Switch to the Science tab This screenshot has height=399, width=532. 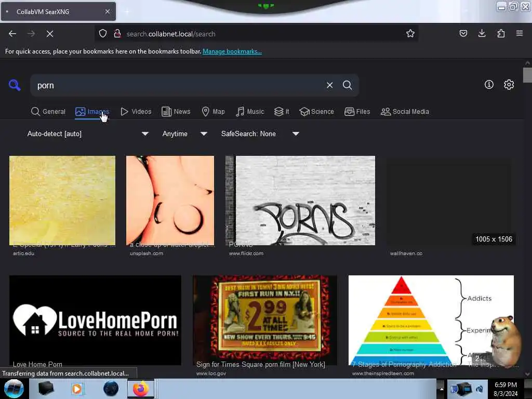[x=316, y=112]
